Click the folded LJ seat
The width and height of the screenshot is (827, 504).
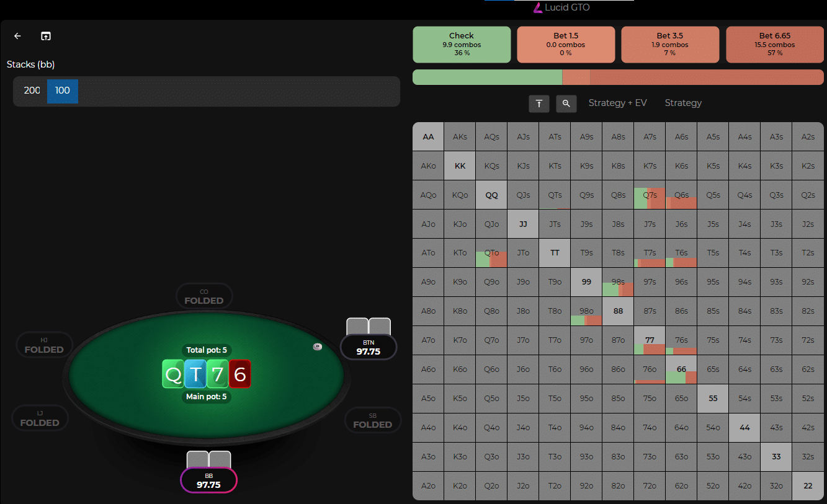[x=40, y=418]
